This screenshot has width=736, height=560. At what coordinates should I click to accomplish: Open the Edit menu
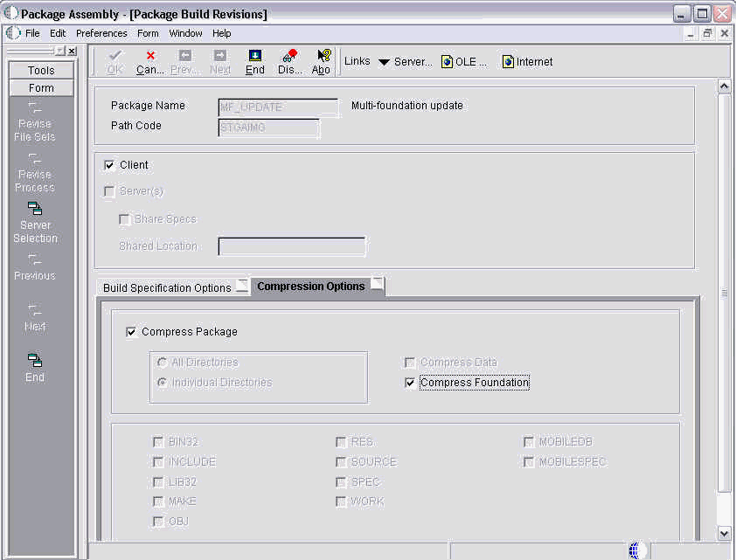pos(58,33)
